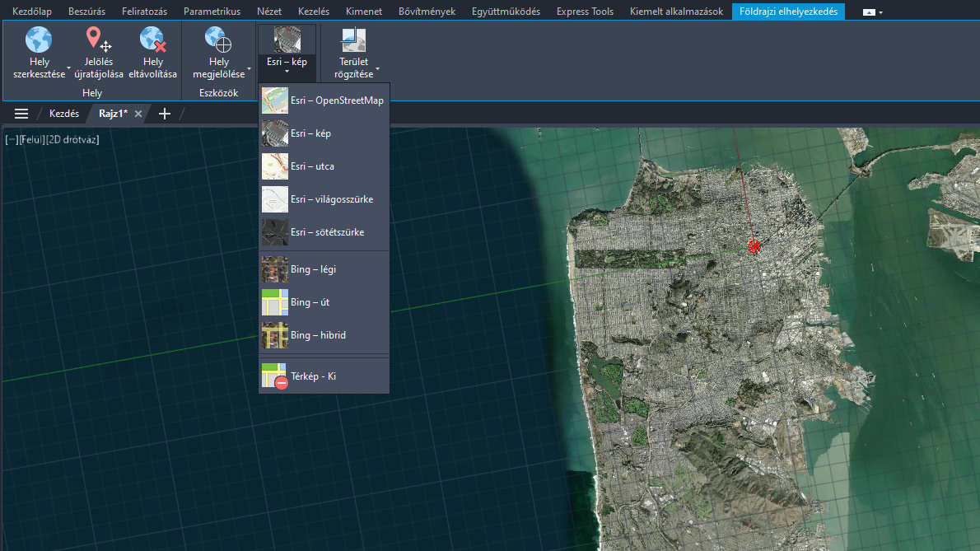Select the Esri – utca map style
The image size is (980, 551).
coord(324,166)
